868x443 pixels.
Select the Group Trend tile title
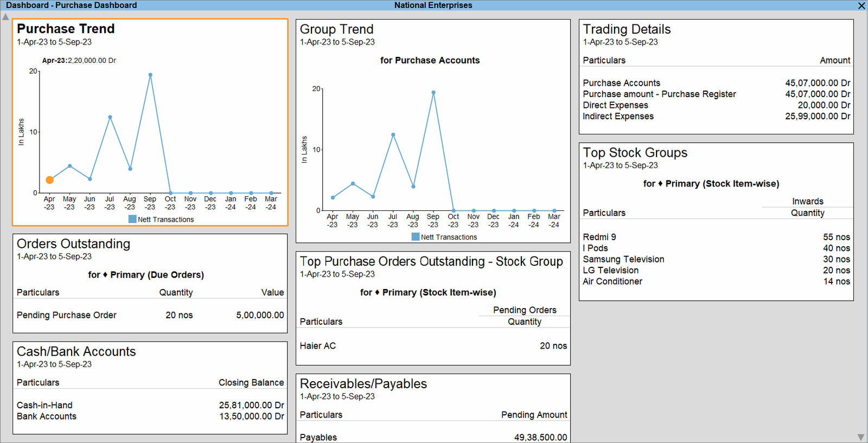(336, 29)
